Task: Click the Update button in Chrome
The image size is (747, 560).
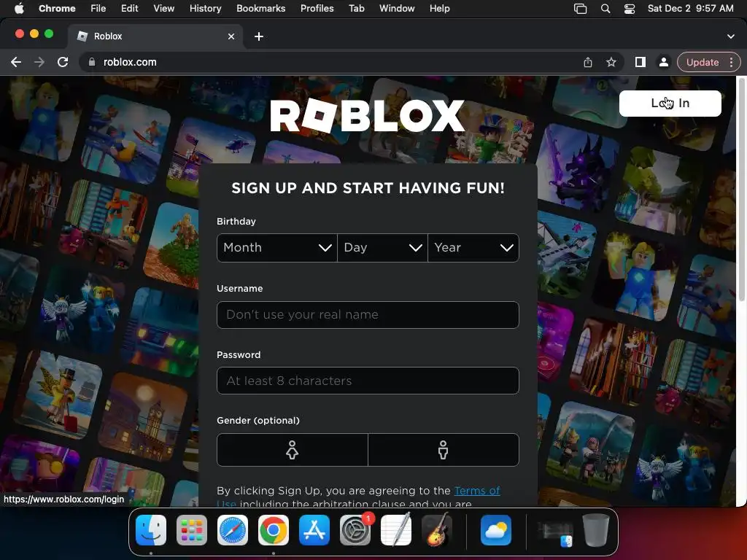Action: tap(703, 63)
